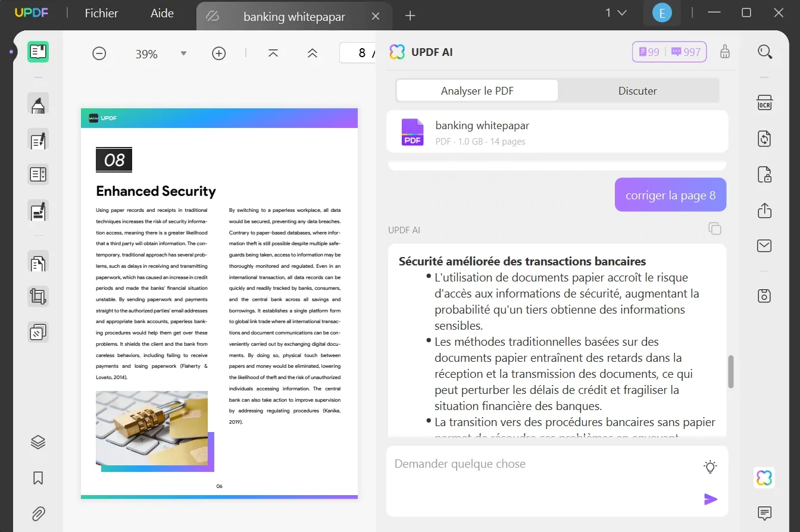This screenshot has height=532, width=800.
Task: Open the Search magnifier in right sidebar
Action: pos(765,52)
